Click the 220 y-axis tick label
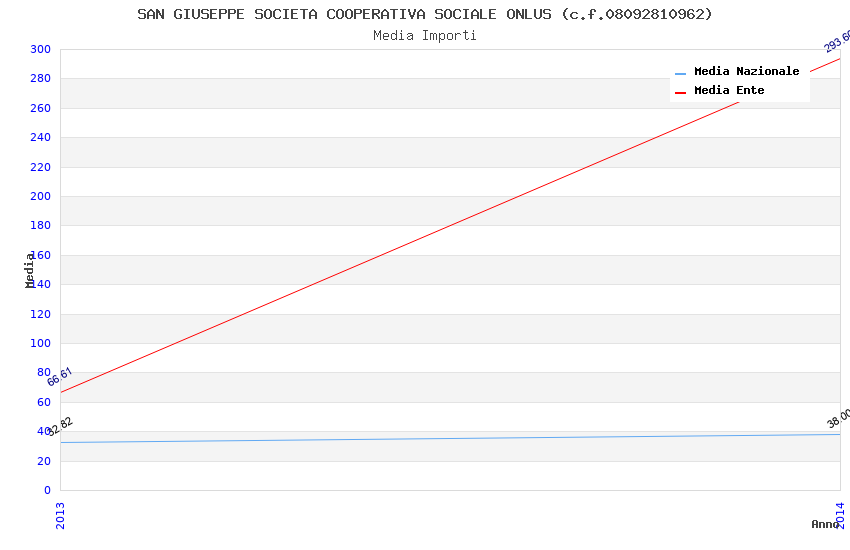The height and width of the screenshot is (550, 850). point(40,167)
